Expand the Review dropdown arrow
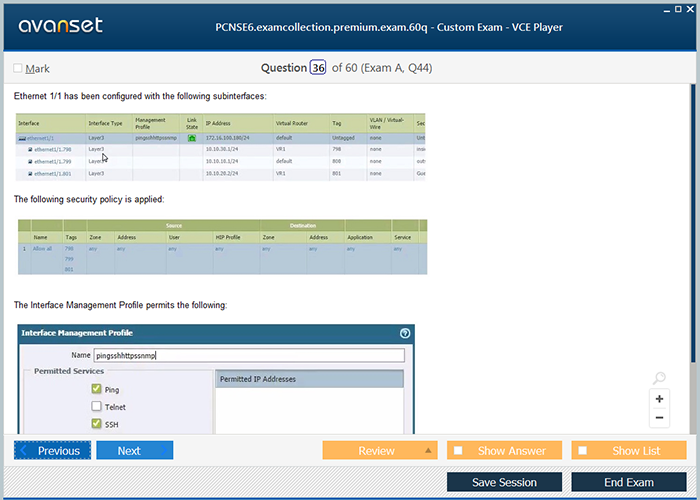This screenshot has height=500, width=700. point(430,451)
